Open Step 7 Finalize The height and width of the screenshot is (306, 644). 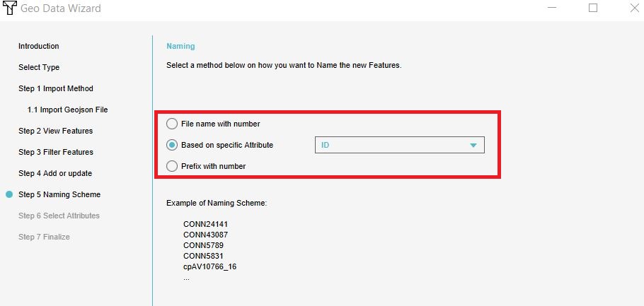point(44,237)
